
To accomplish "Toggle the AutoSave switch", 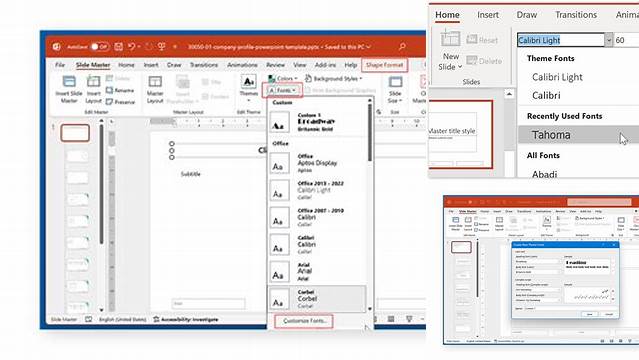I will click(99, 46).
